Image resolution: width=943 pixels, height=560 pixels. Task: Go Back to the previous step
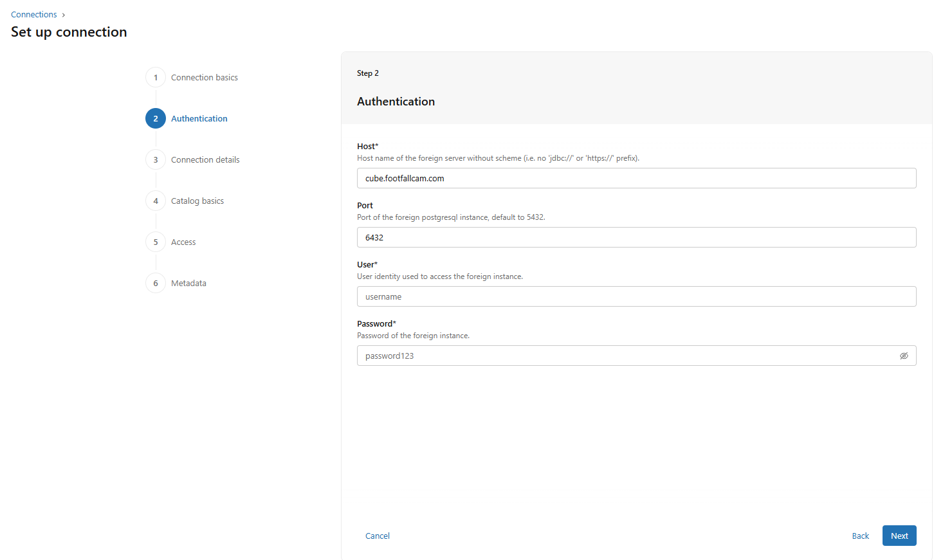point(860,536)
